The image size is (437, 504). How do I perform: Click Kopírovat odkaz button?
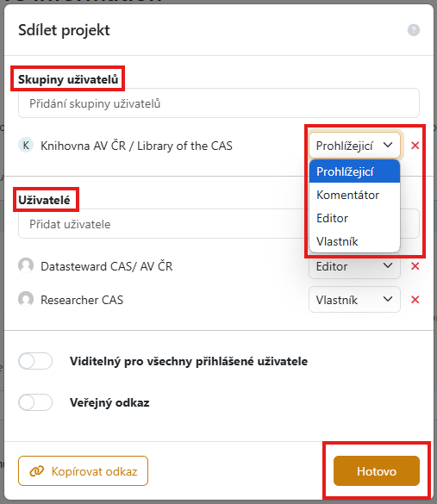point(83,471)
